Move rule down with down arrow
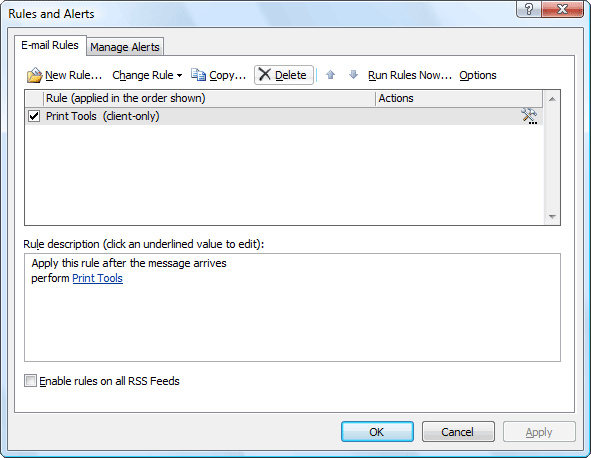The width and height of the screenshot is (591, 458). pos(353,75)
